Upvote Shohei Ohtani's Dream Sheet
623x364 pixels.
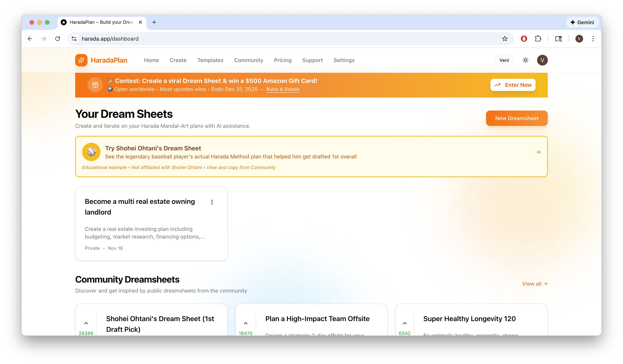pyautogui.click(x=86, y=323)
